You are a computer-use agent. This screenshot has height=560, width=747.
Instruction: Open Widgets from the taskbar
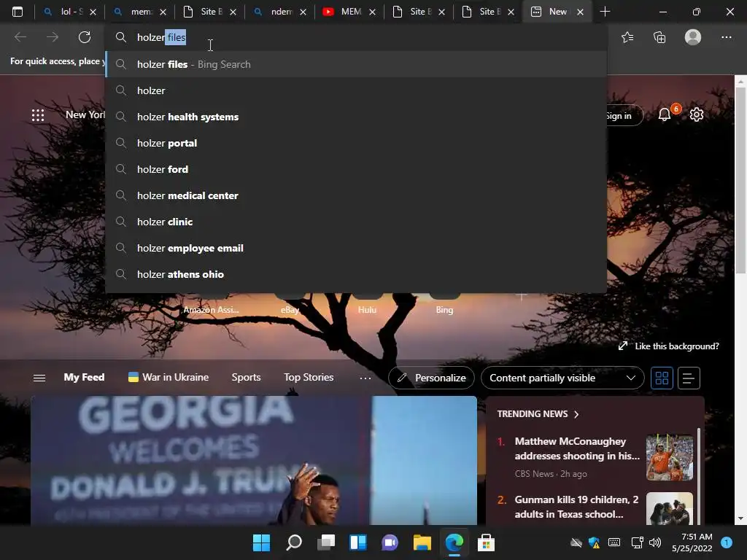pyautogui.click(x=357, y=542)
